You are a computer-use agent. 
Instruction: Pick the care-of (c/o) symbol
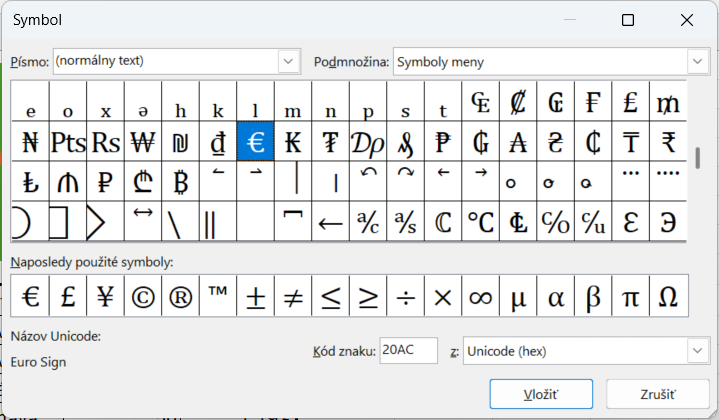pyautogui.click(x=556, y=221)
